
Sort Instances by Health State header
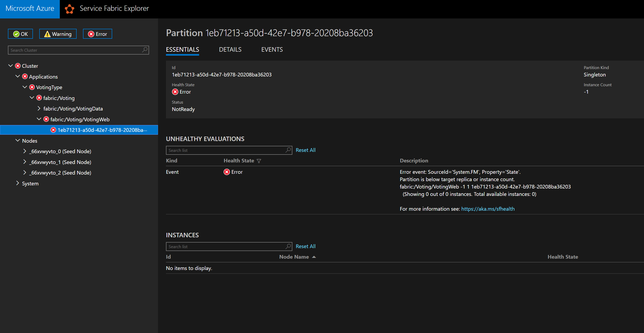pyautogui.click(x=563, y=257)
